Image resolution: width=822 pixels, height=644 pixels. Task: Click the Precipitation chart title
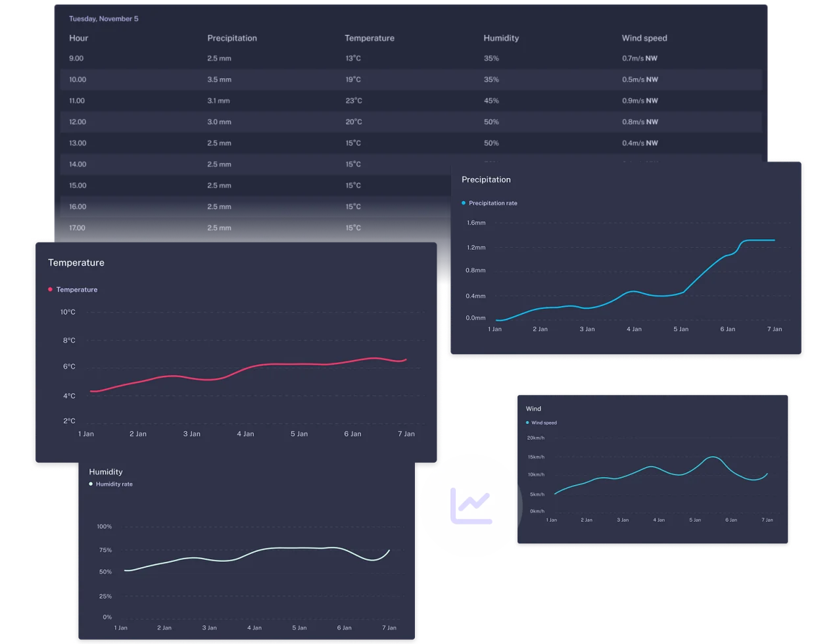[486, 179]
